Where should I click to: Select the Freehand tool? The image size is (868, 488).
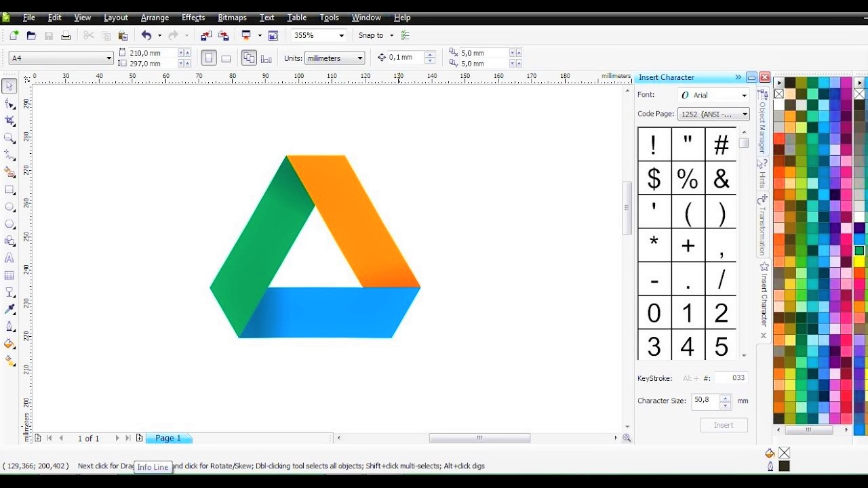[9, 155]
